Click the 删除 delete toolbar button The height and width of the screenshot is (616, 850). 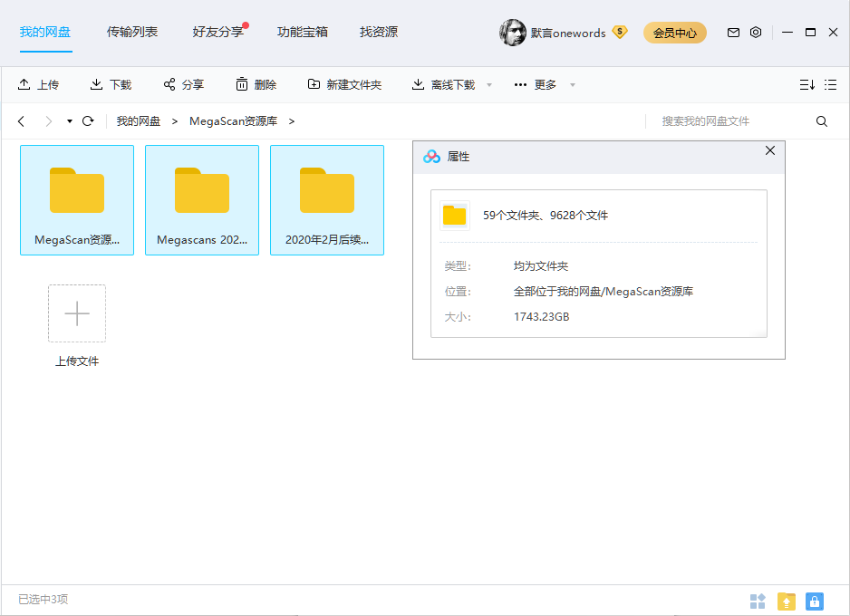[256, 84]
